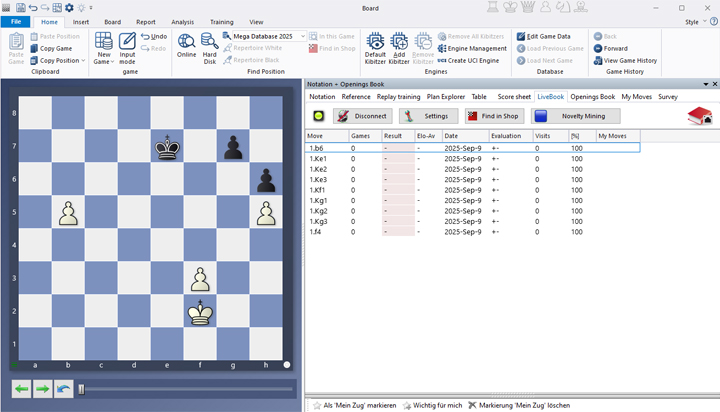Image resolution: width=720 pixels, height=412 pixels.
Task: Expand the Copy Position dropdown
Action: click(84, 60)
